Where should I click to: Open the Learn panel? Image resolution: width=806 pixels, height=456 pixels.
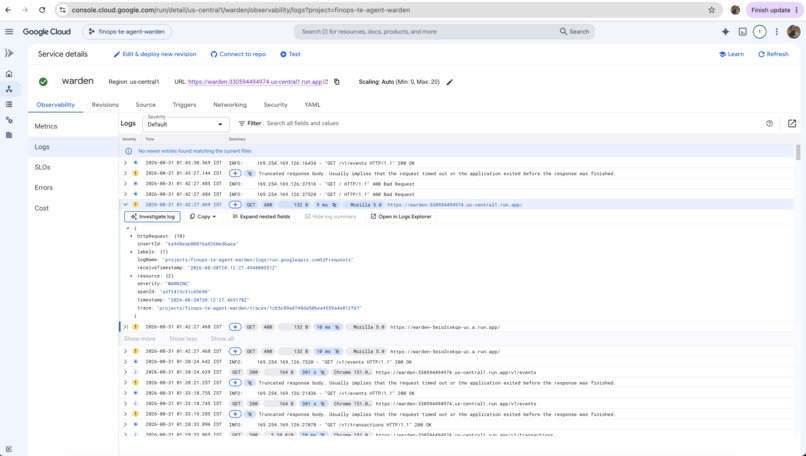tap(731, 54)
